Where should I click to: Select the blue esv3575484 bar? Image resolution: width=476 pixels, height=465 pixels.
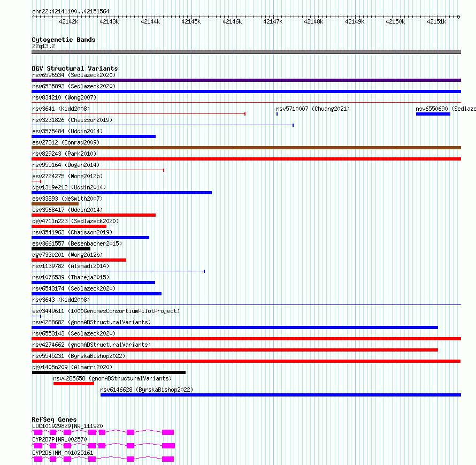tap(94, 136)
